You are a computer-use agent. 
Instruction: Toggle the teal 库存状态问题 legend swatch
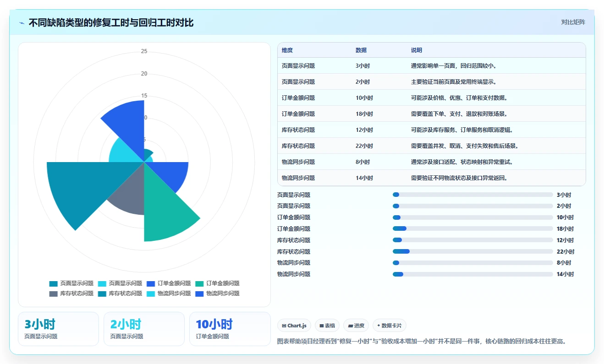(102, 293)
